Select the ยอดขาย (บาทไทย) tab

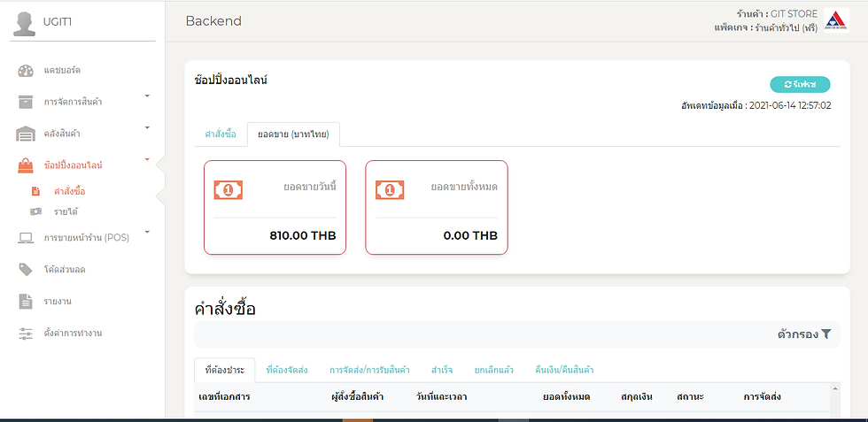293,134
